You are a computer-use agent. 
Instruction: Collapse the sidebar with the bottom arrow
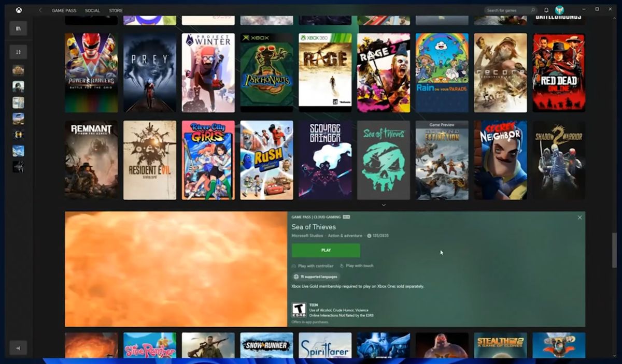click(x=19, y=347)
